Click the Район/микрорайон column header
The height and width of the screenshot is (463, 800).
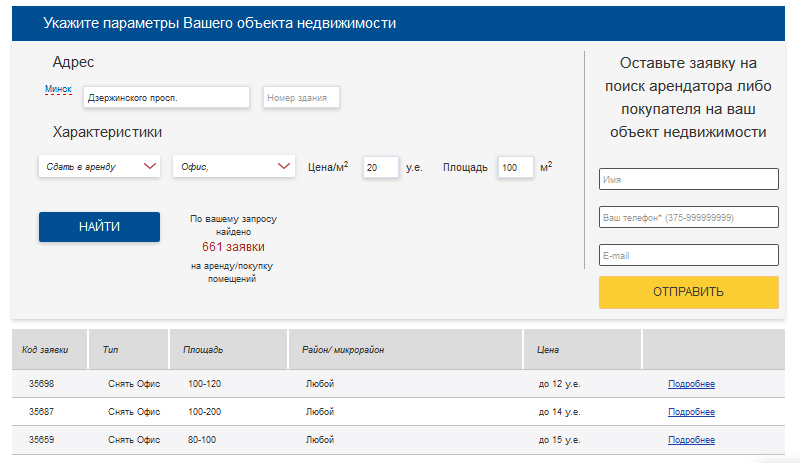click(x=343, y=350)
